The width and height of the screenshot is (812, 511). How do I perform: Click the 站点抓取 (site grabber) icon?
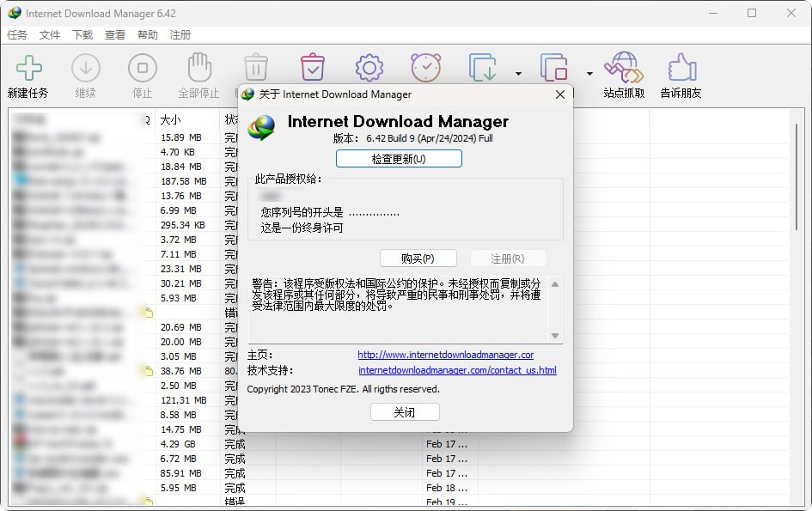pyautogui.click(x=624, y=69)
